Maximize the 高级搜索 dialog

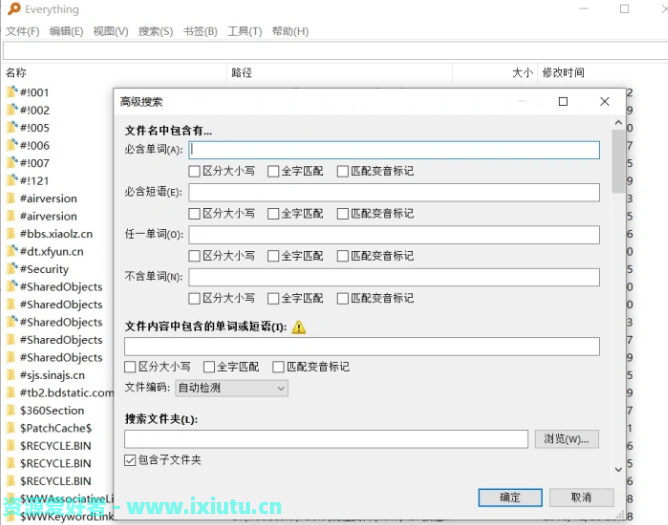click(x=563, y=101)
